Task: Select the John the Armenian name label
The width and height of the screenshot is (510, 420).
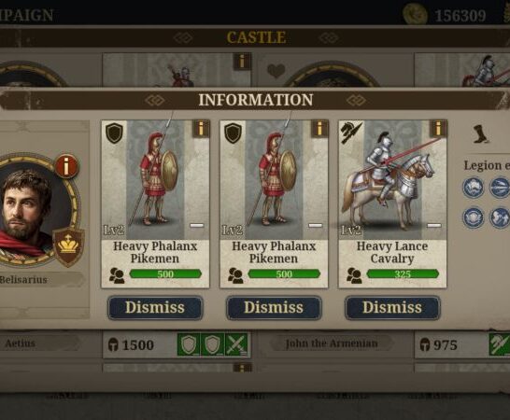Action: click(x=332, y=343)
